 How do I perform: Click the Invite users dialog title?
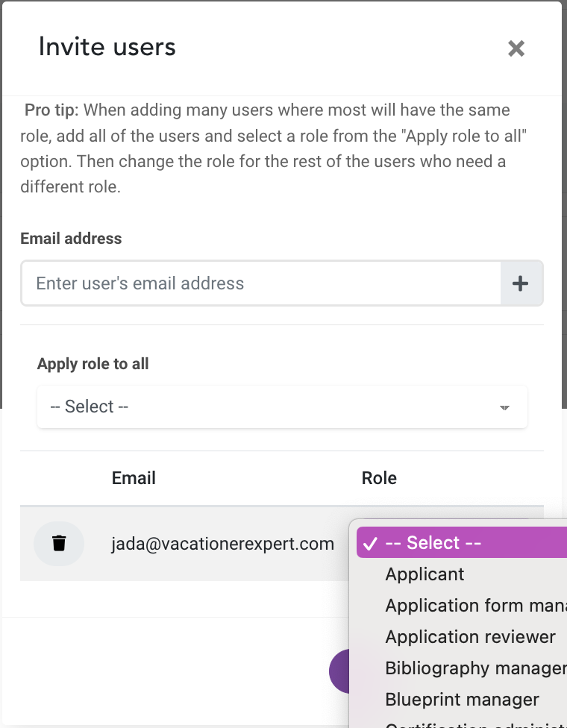click(107, 47)
